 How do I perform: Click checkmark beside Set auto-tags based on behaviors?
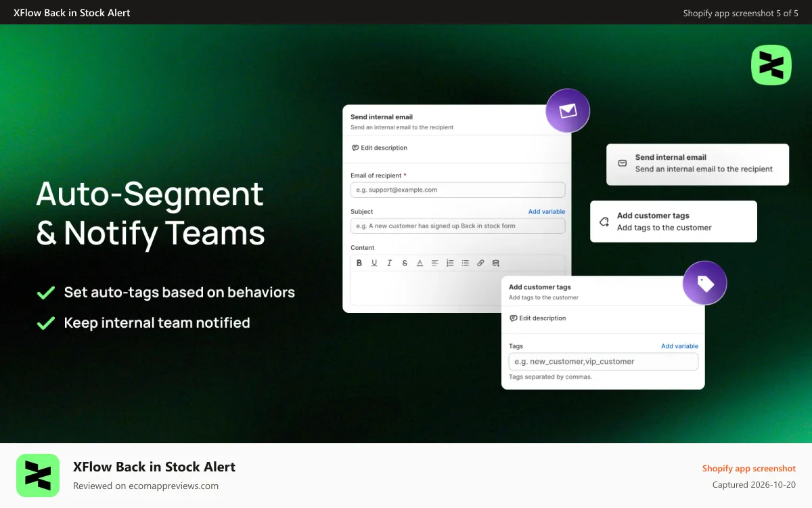pyautogui.click(x=45, y=293)
